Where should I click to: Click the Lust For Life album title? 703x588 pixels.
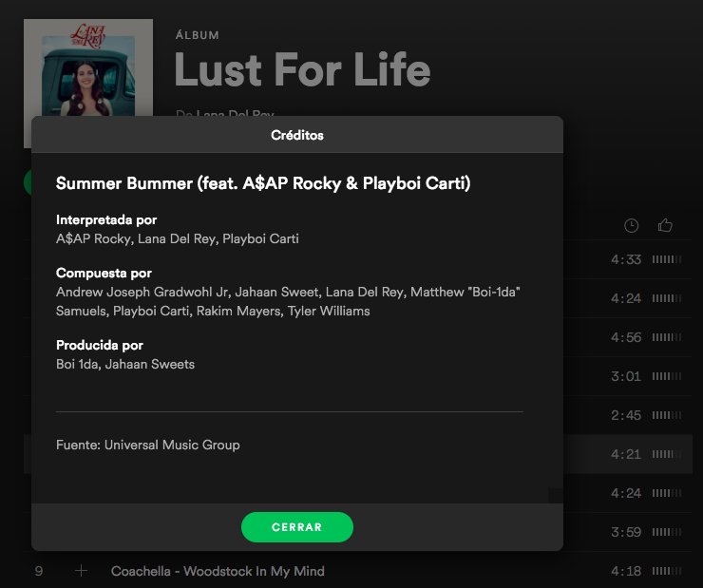click(x=302, y=69)
